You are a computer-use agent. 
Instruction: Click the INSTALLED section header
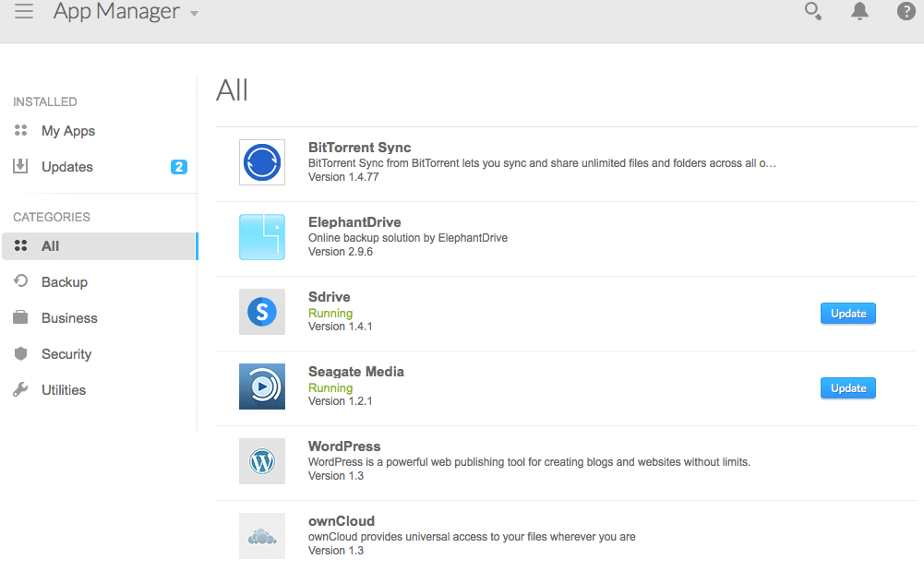tap(45, 101)
